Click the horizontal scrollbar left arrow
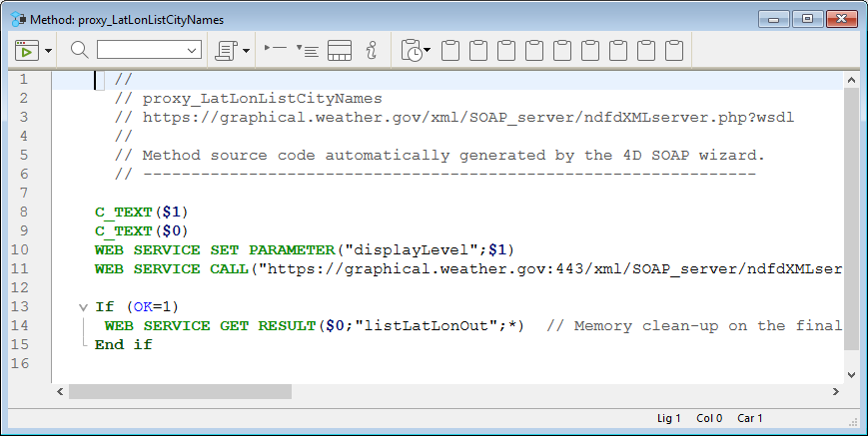868x436 pixels. pos(60,391)
